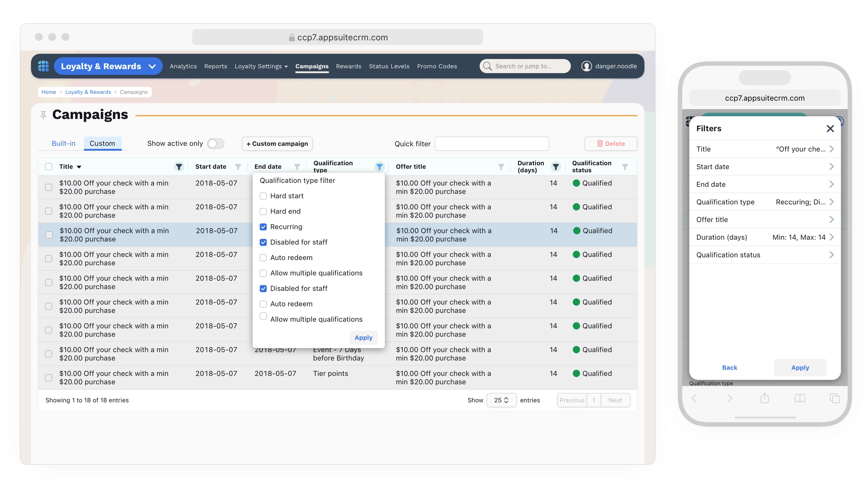This screenshot has width=868, height=488.
Task: Open the 25 entries per page selector
Action: pos(501,400)
